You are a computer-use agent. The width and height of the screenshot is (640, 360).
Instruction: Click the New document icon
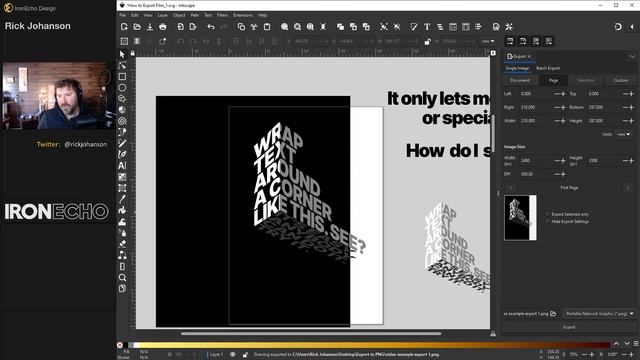click(x=124, y=27)
